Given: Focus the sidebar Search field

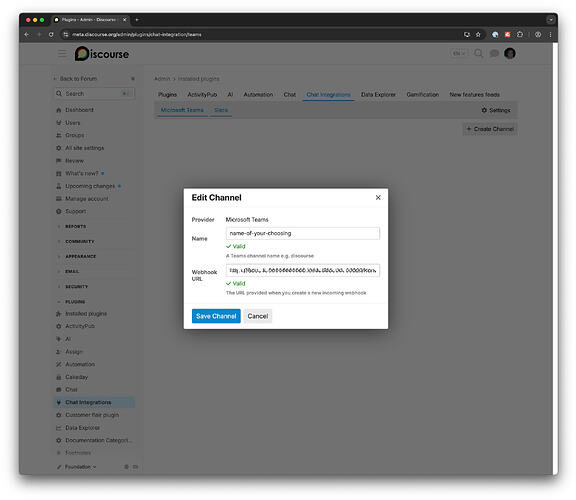Looking at the screenshot, I should (94, 94).
